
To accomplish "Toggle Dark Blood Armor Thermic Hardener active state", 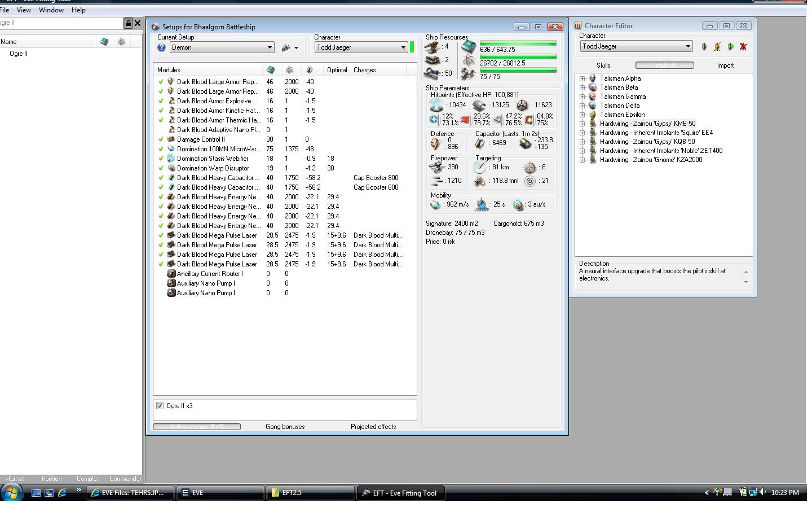I will point(161,120).
